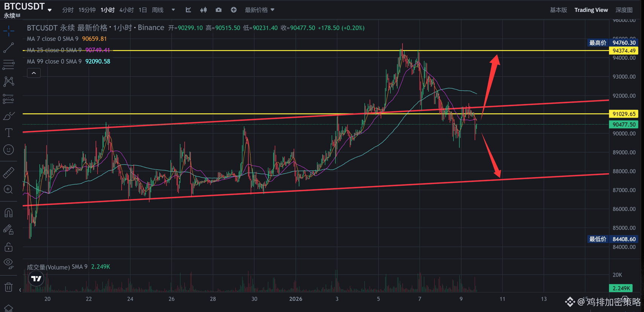
Task: Click the 88000.00 price axis tick
Action: 624,171
